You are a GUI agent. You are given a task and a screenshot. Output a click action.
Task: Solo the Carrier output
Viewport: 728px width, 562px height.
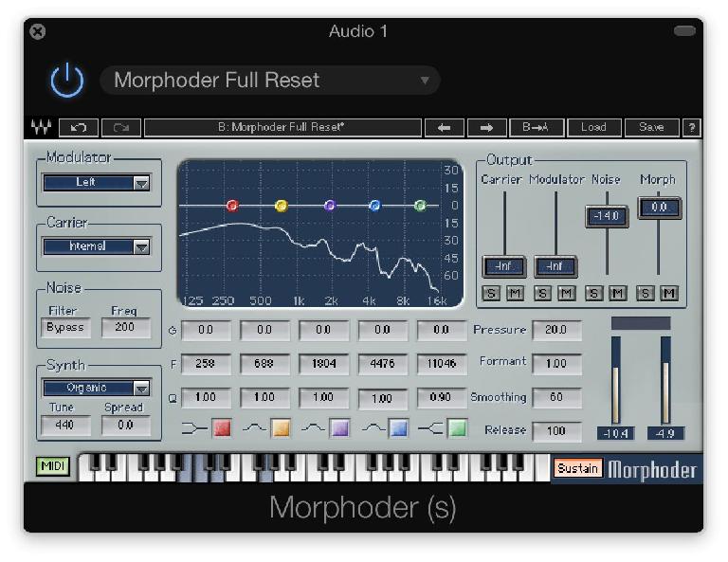tap(491, 293)
